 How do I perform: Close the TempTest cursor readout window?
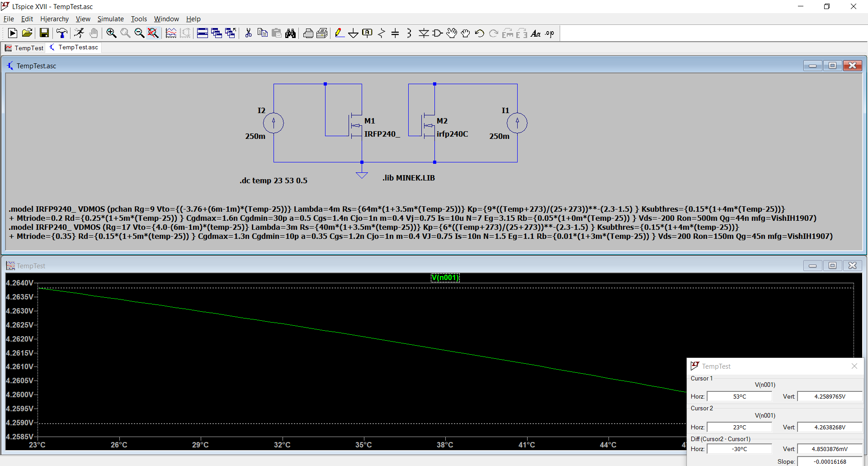click(854, 366)
